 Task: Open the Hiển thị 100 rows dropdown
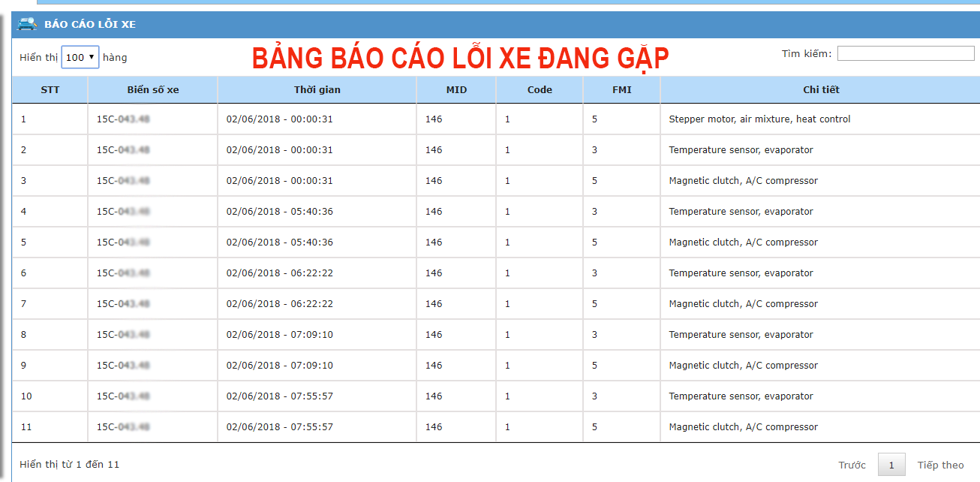(x=80, y=57)
